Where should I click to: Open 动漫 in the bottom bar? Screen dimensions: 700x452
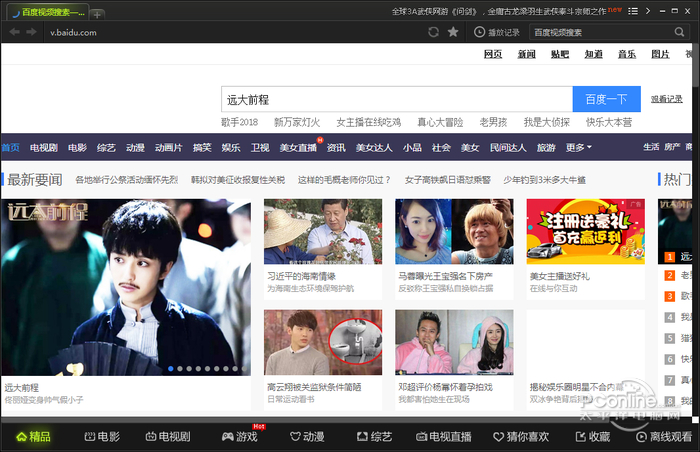307,436
